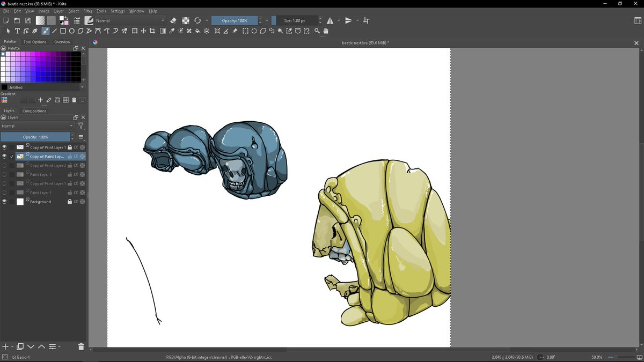Open layer properties button

52,347
